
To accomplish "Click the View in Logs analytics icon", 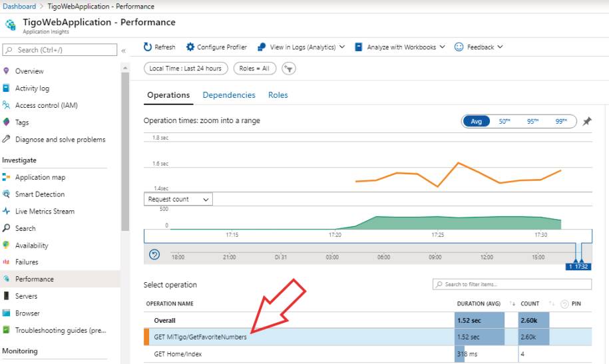I will pos(262,47).
